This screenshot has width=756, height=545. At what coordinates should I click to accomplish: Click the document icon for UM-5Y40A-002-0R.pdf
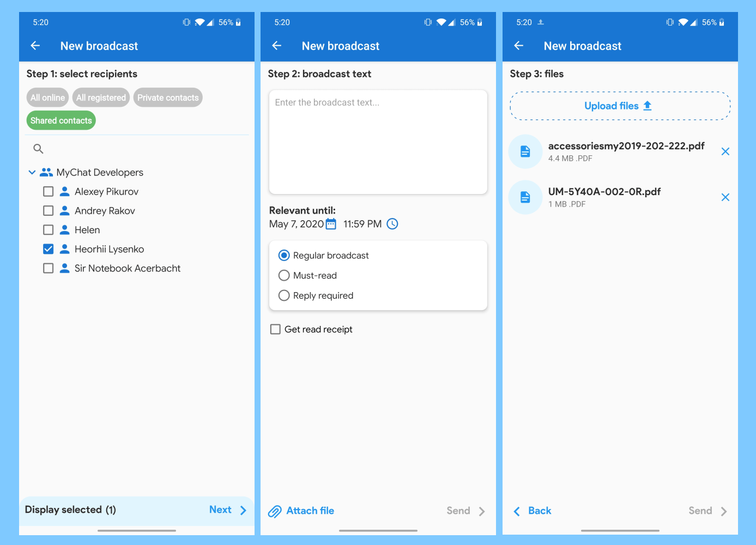pos(525,197)
